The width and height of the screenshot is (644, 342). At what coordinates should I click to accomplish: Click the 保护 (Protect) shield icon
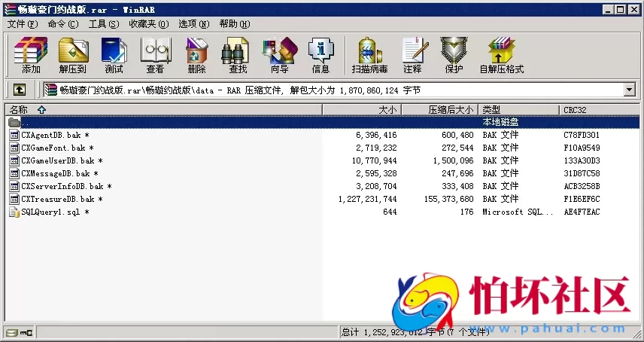click(454, 50)
